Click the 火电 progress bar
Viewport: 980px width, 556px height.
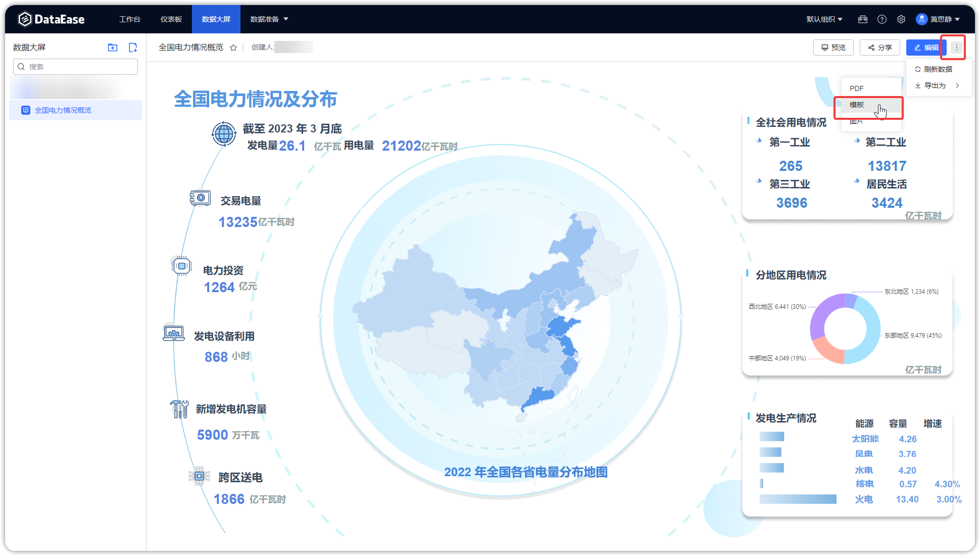798,499
